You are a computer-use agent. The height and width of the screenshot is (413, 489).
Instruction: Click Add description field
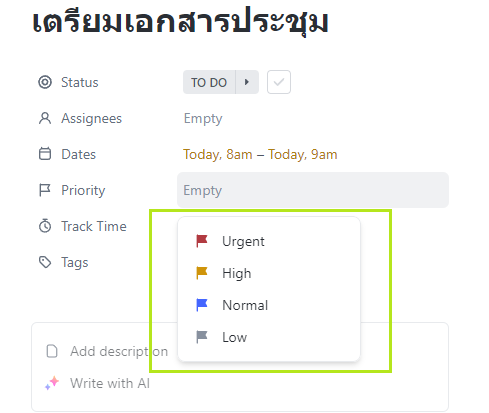119,351
